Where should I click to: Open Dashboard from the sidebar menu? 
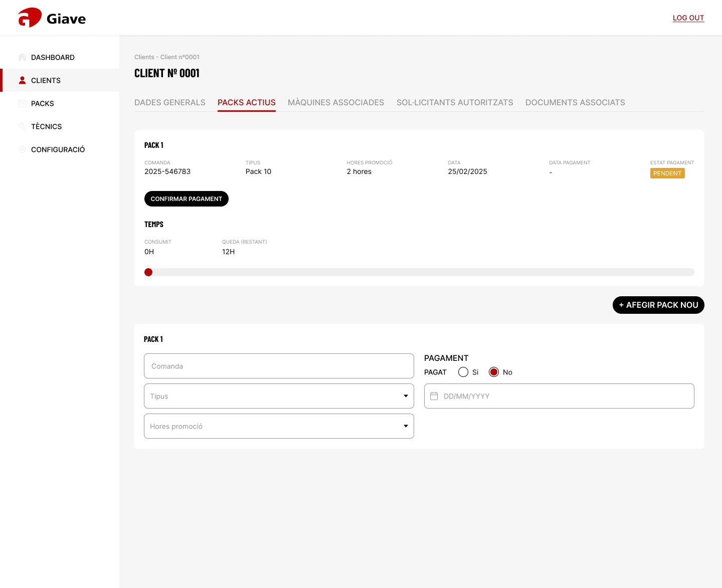point(60,57)
